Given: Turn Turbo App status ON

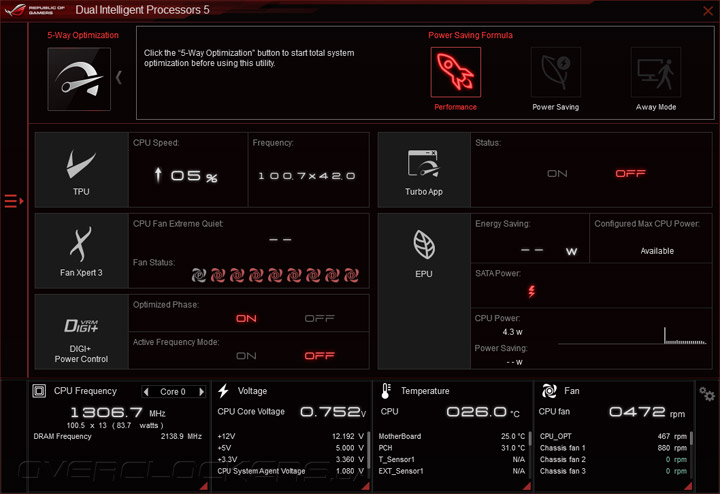Looking at the screenshot, I should 557,174.
